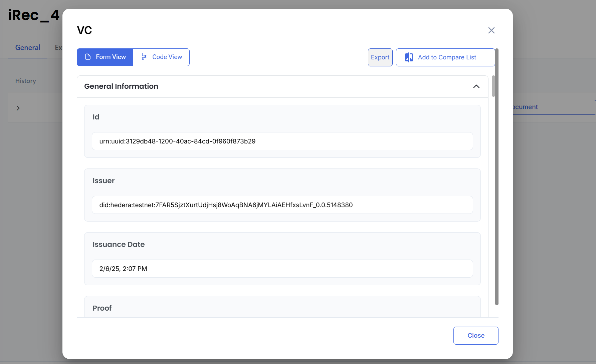Click the dialog's dark vertical scrollbar
Image resolution: width=596 pixels, height=364 pixels.
tap(496, 177)
